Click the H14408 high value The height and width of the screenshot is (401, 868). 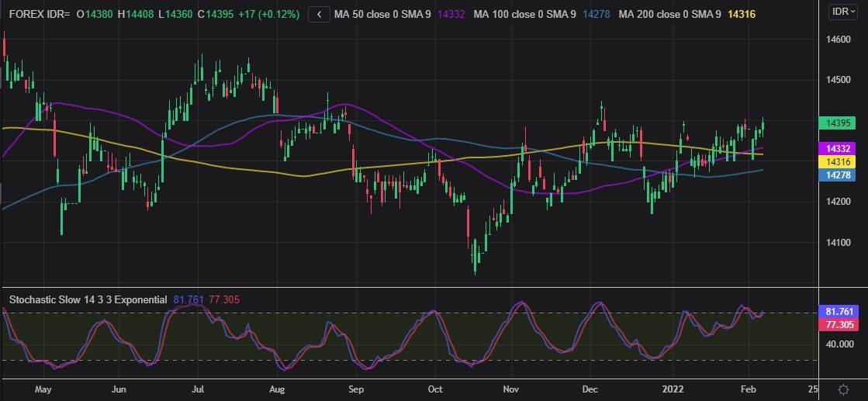pos(136,15)
